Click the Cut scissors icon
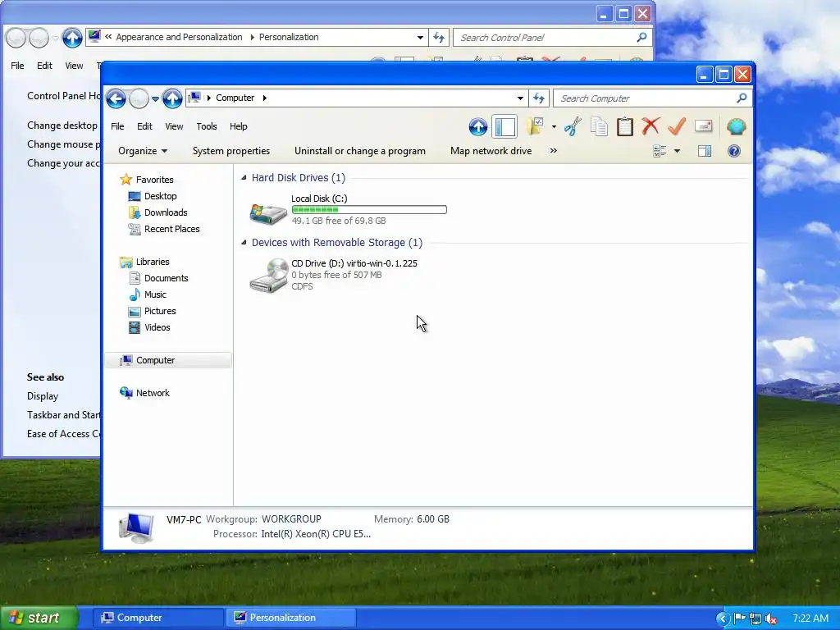 point(573,127)
